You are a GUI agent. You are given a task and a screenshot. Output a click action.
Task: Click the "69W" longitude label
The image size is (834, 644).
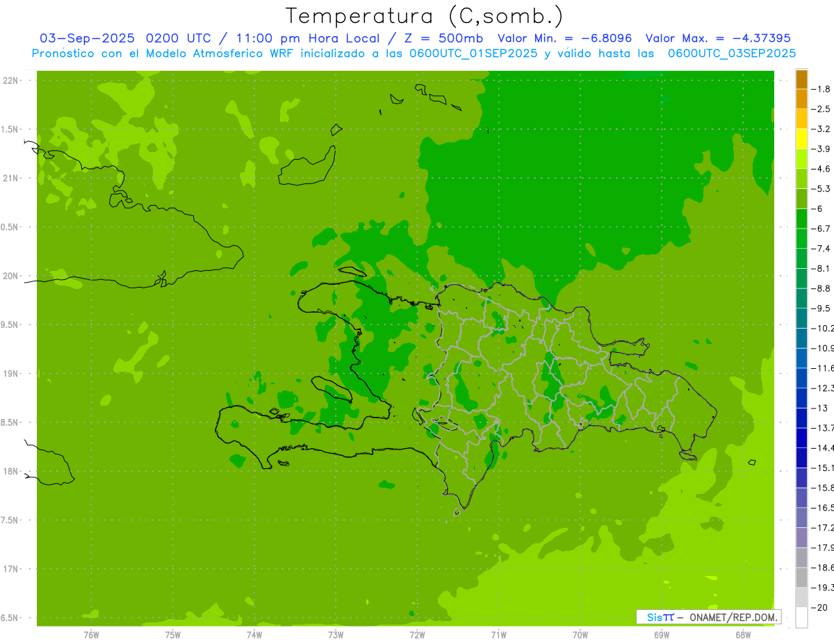point(662,634)
